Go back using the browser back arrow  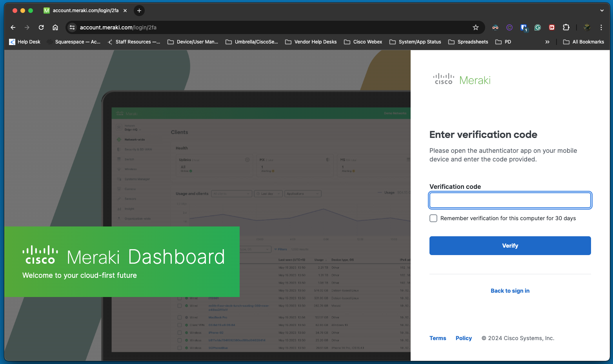click(13, 27)
